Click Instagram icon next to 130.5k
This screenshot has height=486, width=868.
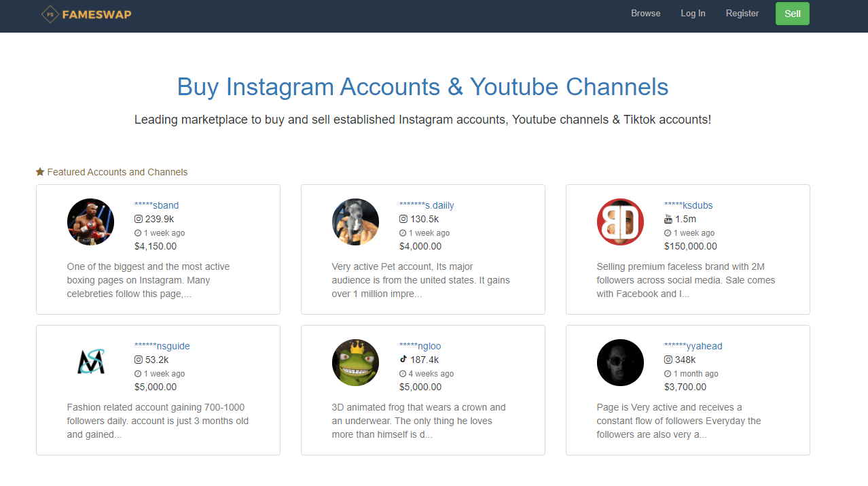pyautogui.click(x=403, y=219)
